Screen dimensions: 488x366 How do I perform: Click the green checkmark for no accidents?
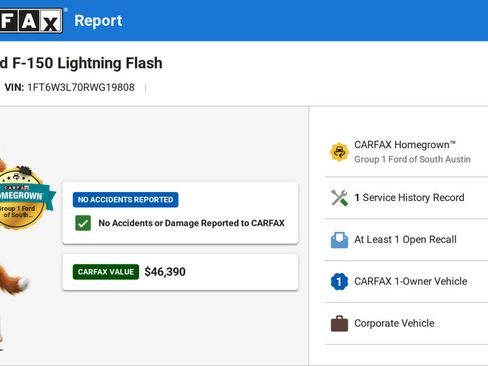(x=83, y=223)
